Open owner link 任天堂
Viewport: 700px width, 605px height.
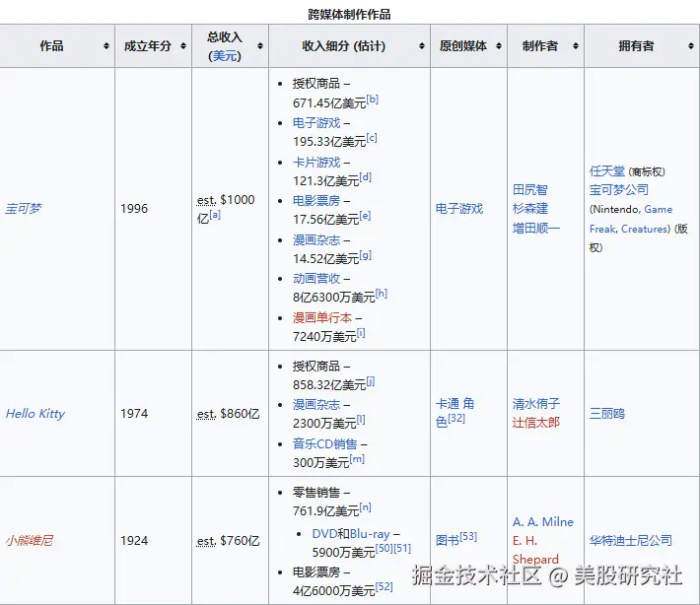607,170
